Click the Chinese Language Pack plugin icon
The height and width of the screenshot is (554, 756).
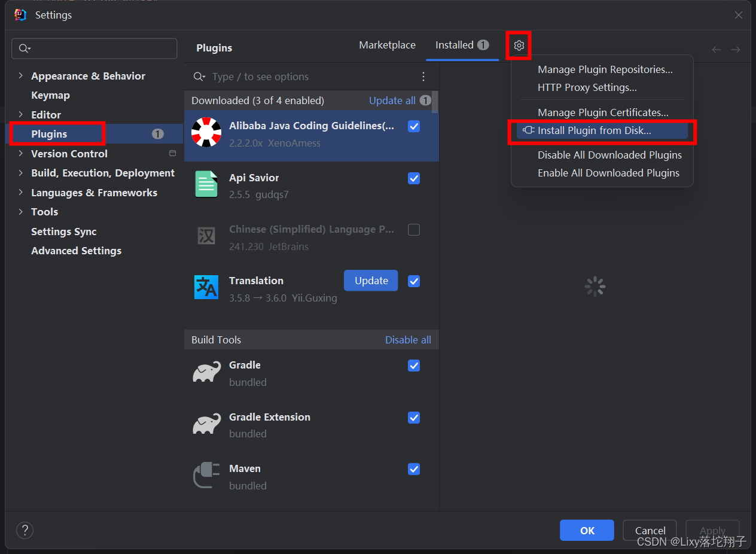[206, 236]
